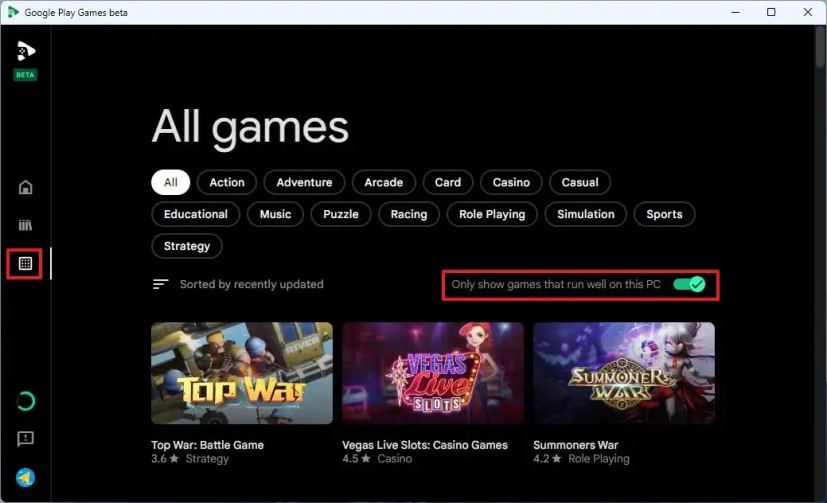Select the Adventure category chip
The height and width of the screenshot is (503, 827).
304,182
